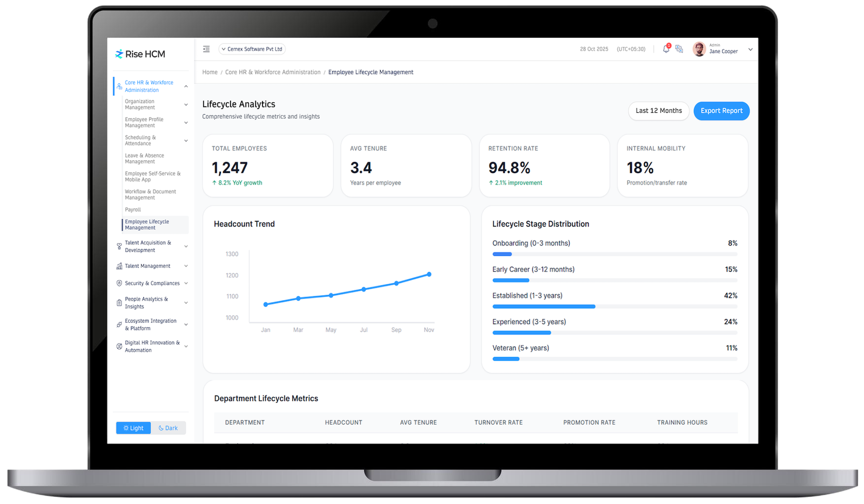Click the Security & Compliances shield icon
The width and height of the screenshot is (864, 504).
119,283
